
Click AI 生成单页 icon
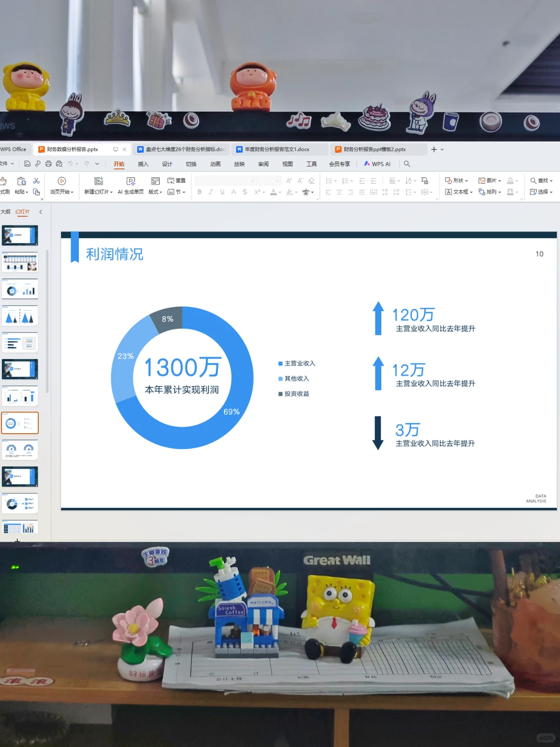coord(131,181)
